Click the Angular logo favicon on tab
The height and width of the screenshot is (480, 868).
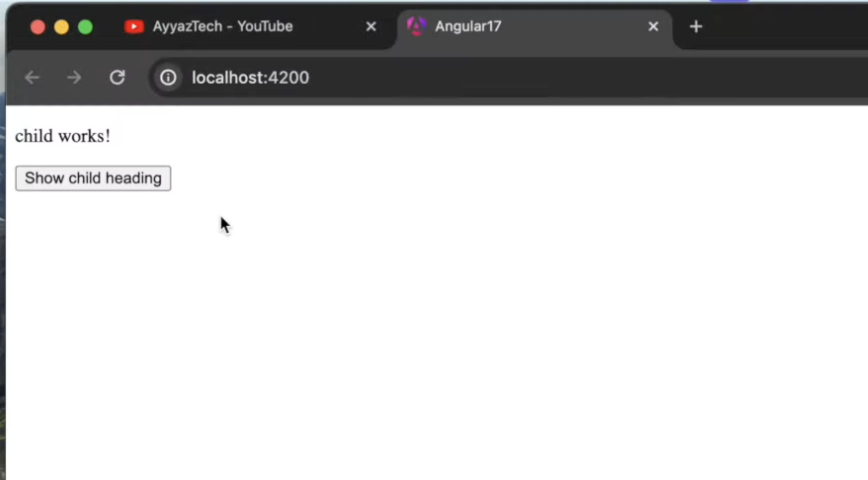(x=416, y=26)
